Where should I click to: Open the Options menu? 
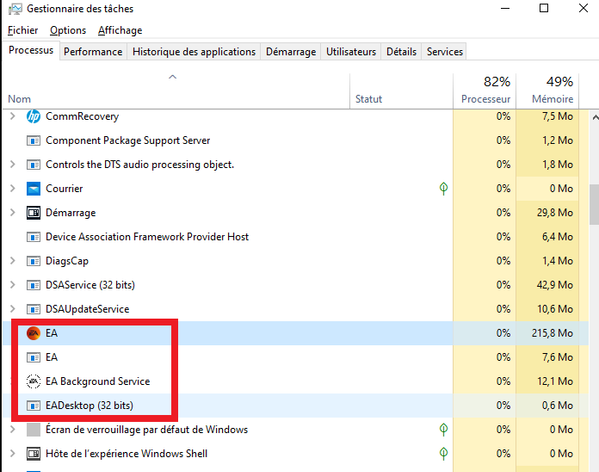(68, 30)
